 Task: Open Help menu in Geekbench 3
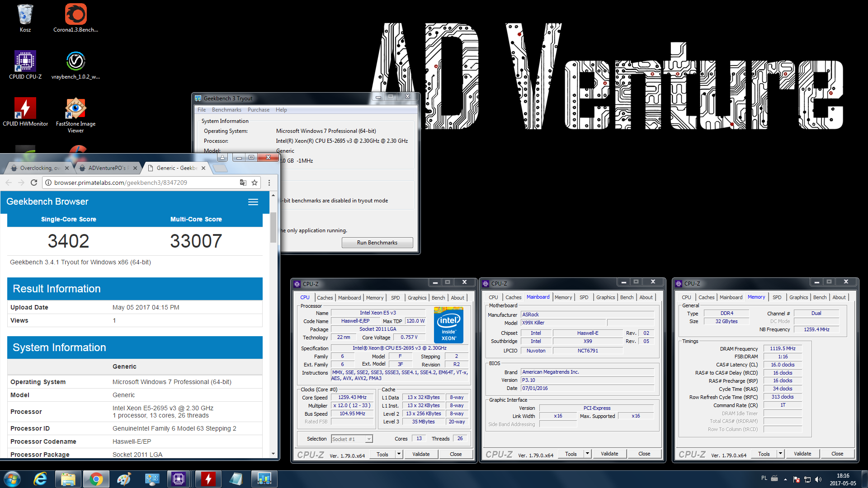281,110
